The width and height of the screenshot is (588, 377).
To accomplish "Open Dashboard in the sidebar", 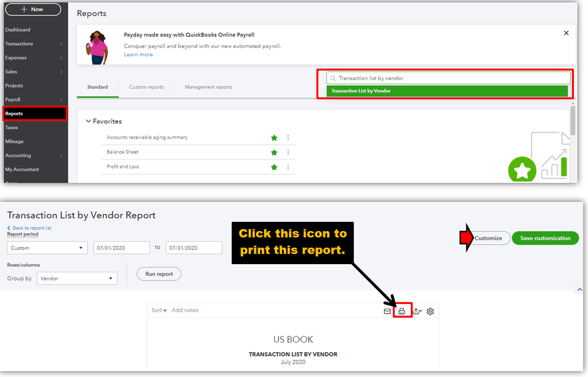I will tap(18, 29).
